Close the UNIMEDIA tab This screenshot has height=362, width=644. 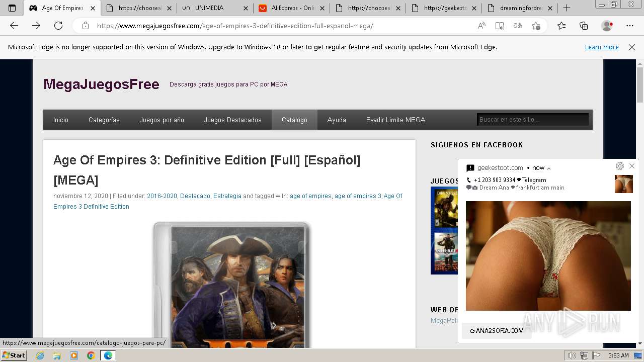click(245, 8)
